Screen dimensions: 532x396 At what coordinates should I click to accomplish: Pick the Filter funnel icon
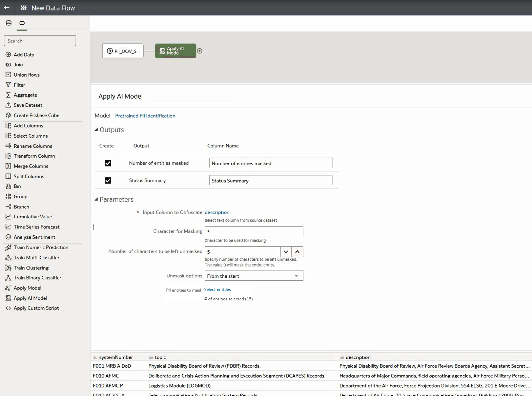(x=8, y=85)
